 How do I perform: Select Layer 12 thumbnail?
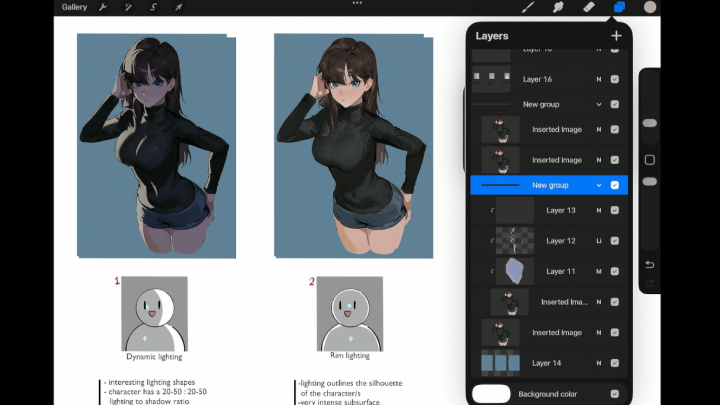click(x=515, y=241)
